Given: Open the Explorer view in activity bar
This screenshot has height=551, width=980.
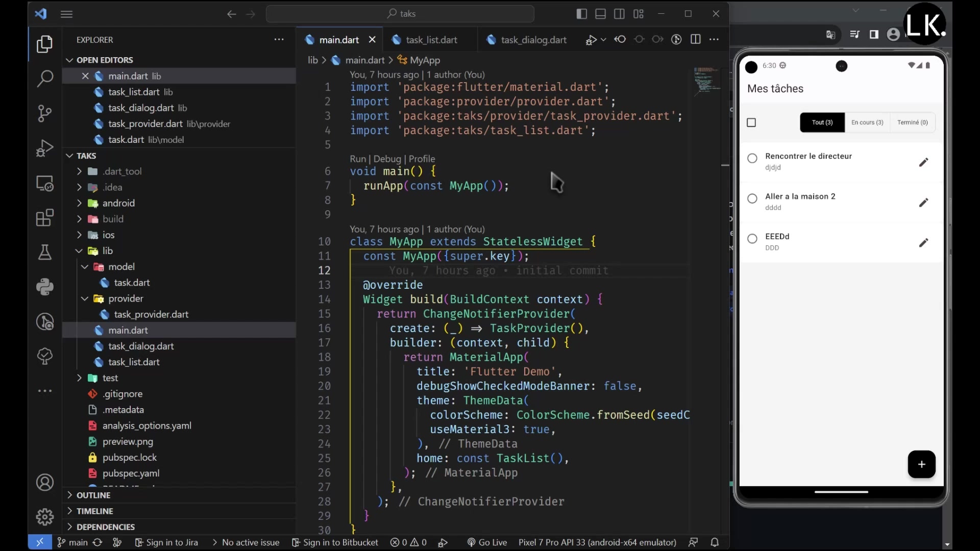Looking at the screenshot, I should tap(45, 44).
